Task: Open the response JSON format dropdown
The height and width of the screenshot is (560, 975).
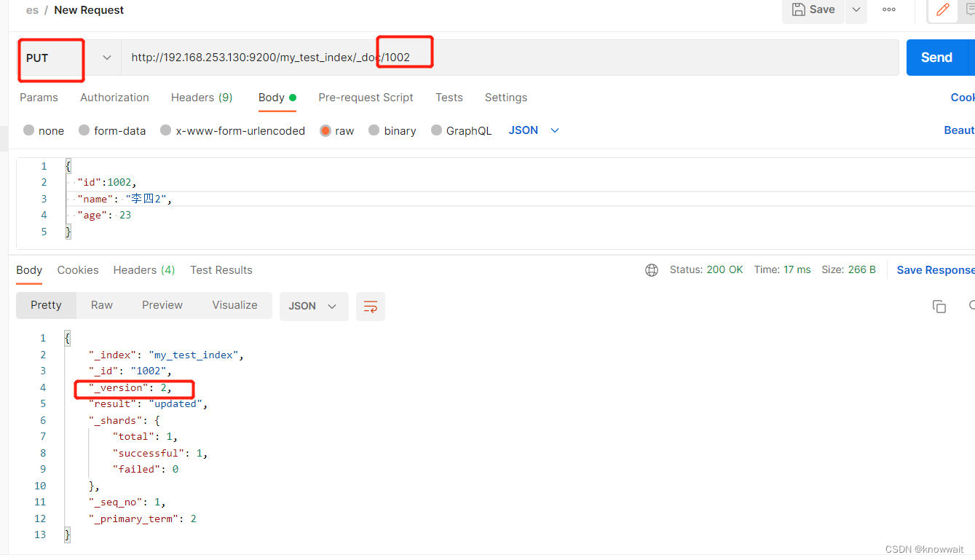Action: (314, 307)
